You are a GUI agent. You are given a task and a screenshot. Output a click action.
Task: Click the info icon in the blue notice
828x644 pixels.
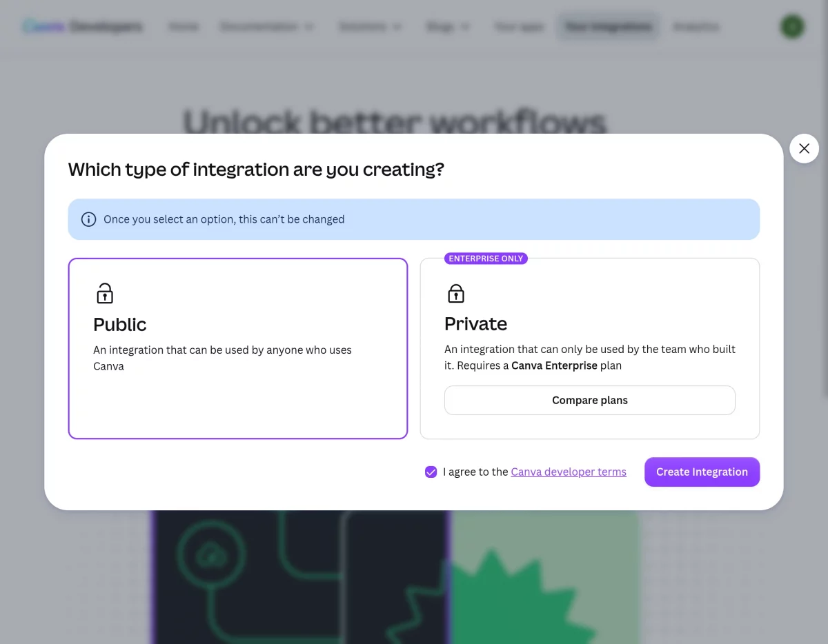click(88, 219)
